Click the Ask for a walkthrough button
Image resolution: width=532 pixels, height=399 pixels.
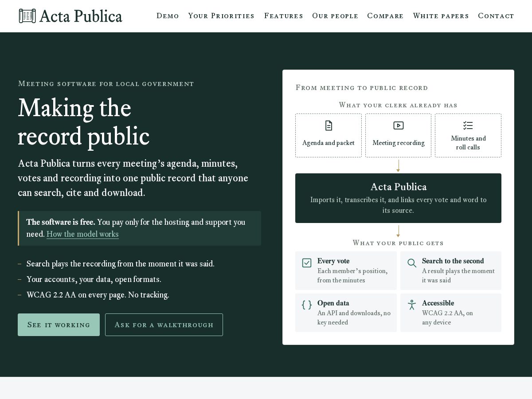164,325
